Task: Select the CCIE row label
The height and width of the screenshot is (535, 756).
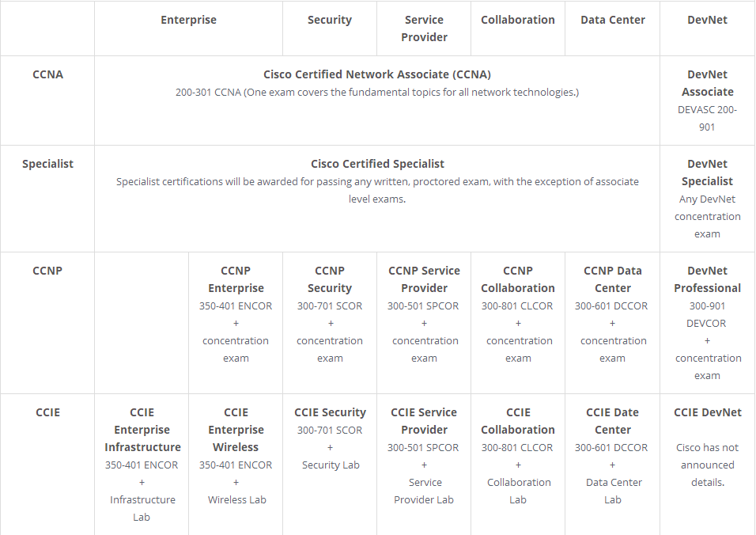Action: (x=47, y=412)
